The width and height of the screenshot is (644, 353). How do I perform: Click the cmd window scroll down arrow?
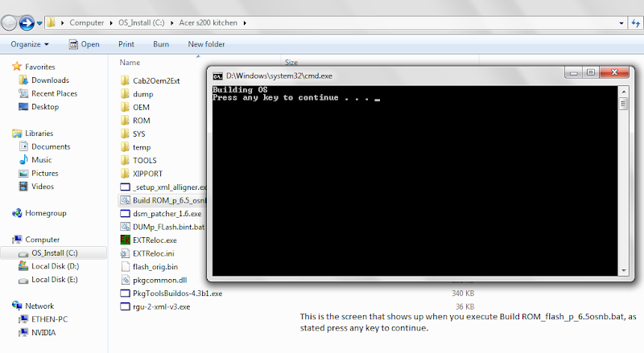point(623,270)
